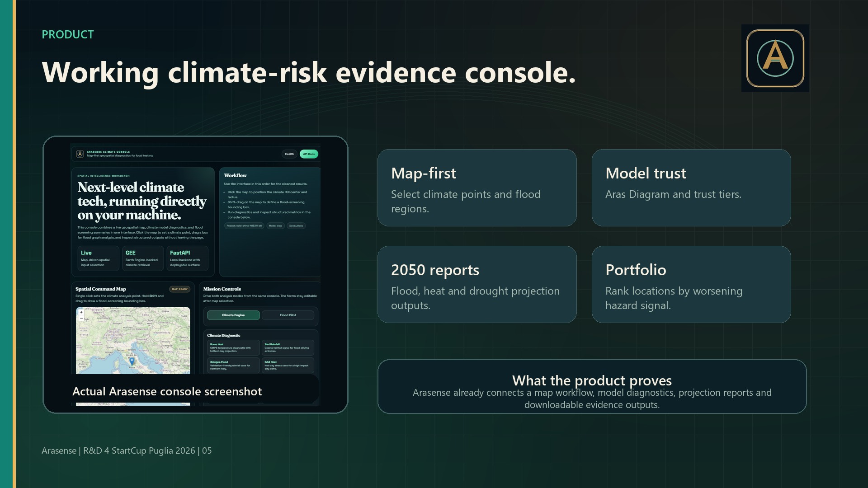
Task: Open the API Docs button
Action: [x=309, y=154]
